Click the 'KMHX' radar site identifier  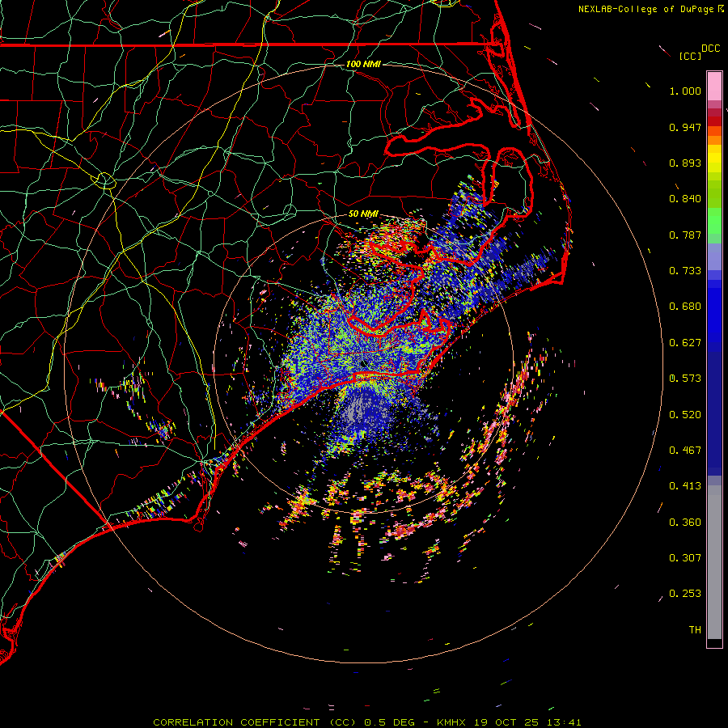[451, 722]
